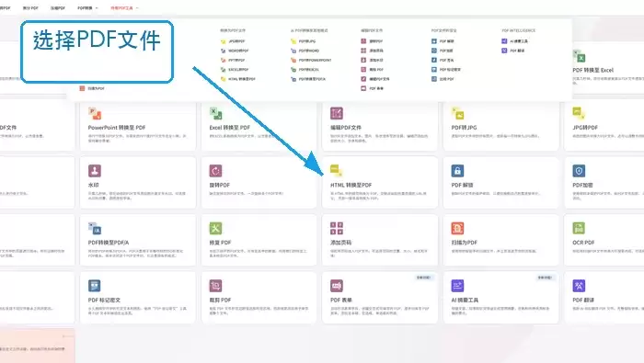The image size is (644, 363).
Task: Select PDF 标记密文 in the dropdown menu
Action: pos(446,70)
